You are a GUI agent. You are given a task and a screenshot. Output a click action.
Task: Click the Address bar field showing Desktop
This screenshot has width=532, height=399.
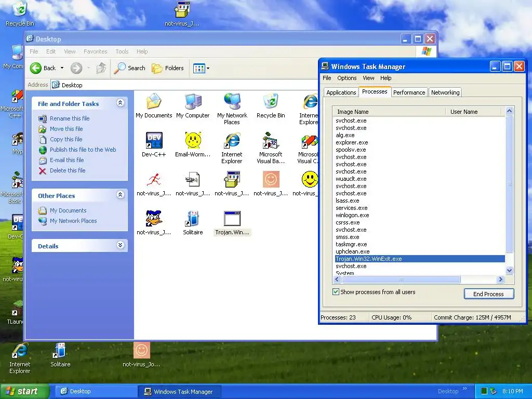(183, 85)
